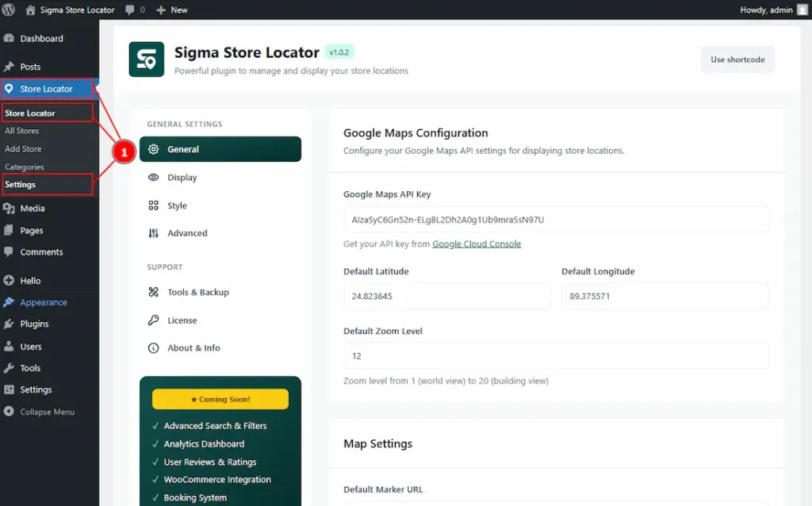Open the License section
The image size is (812, 506).
[x=220, y=320]
